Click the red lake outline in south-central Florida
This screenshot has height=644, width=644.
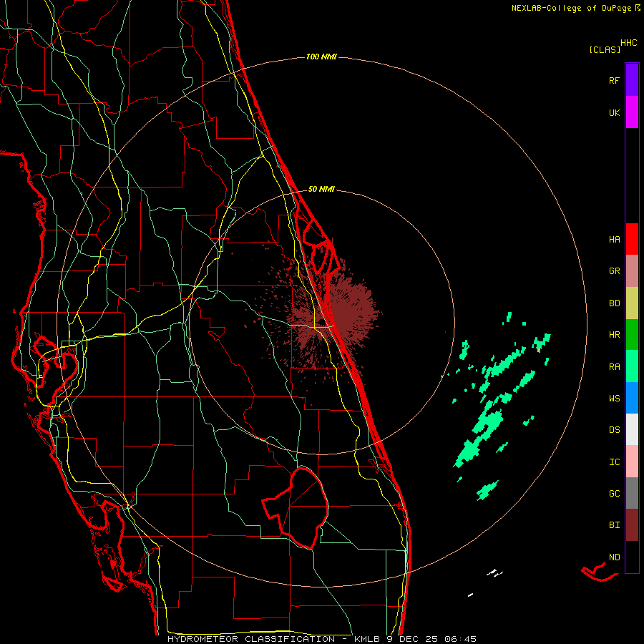click(296, 508)
